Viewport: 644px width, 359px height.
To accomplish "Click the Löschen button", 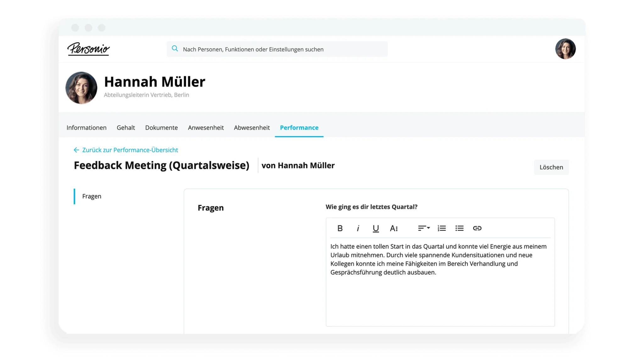I will [552, 167].
